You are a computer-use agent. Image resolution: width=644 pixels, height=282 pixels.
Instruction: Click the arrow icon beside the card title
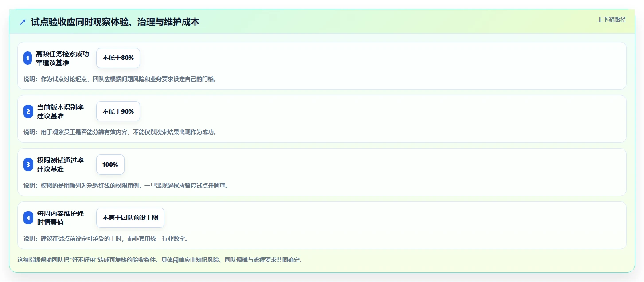click(23, 22)
